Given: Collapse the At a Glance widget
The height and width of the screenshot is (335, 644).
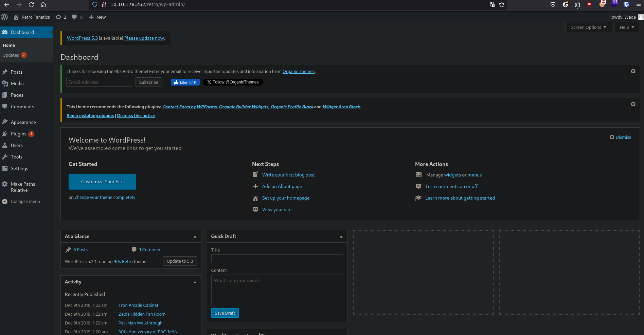Looking at the screenshot, I should pyautogui.click(x=195, y=237).
